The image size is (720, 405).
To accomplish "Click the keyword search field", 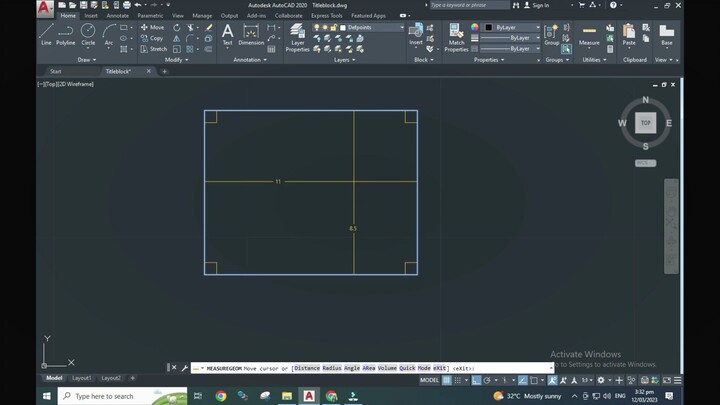I will point(469,5).
